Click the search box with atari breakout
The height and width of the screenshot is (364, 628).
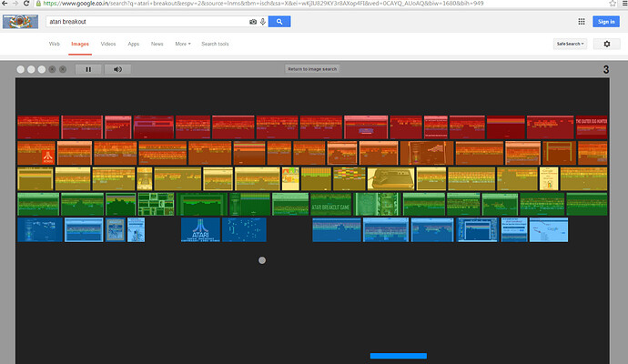coord(146,21)
